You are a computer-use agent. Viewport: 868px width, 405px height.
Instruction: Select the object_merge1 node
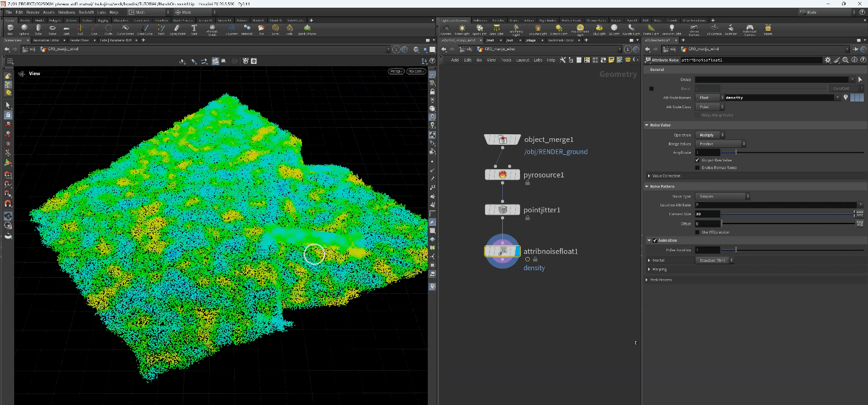(x=502, y=140)
